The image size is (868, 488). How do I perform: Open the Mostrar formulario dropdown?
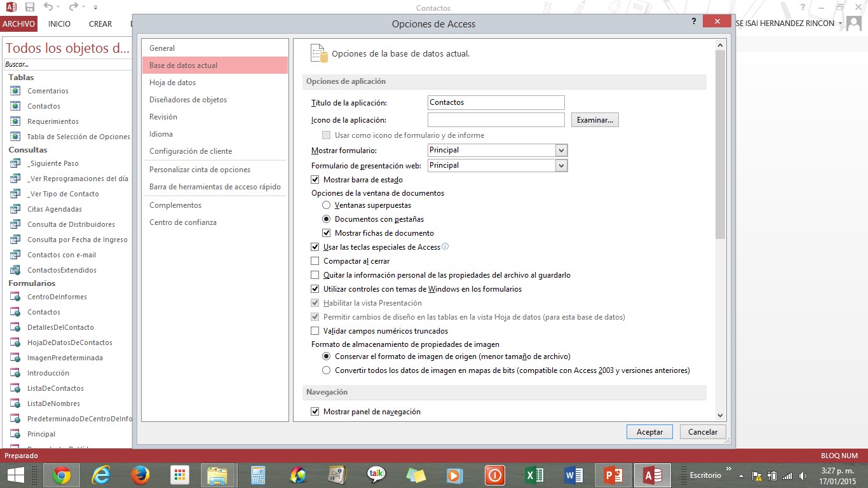click(561, 151)
